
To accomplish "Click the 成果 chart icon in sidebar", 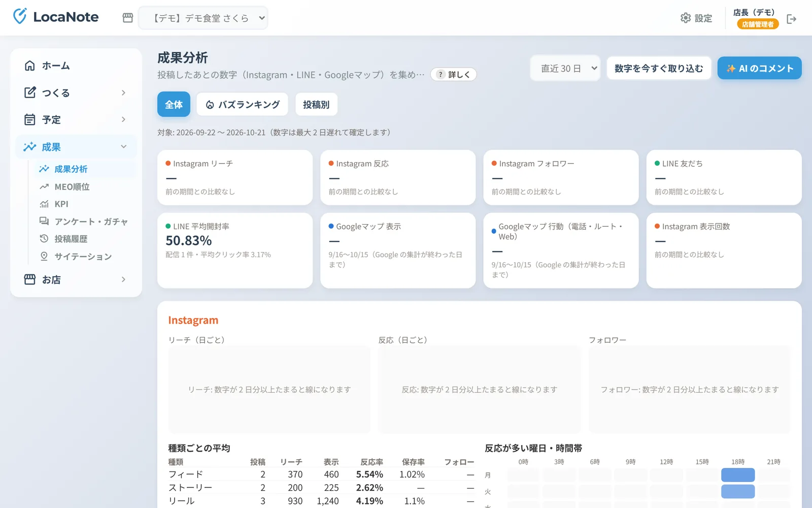I will tap(30, 147).
